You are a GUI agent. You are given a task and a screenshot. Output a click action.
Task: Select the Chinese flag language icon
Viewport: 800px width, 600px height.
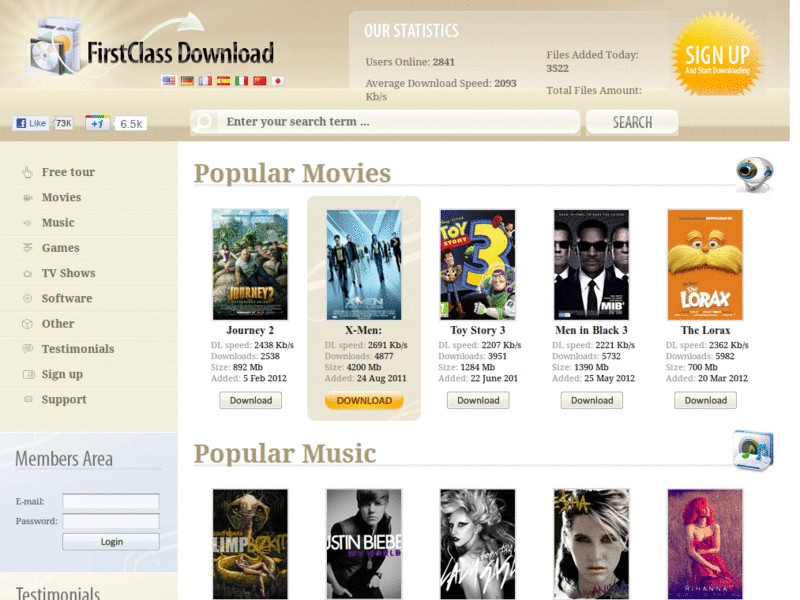tap(260, 81)
